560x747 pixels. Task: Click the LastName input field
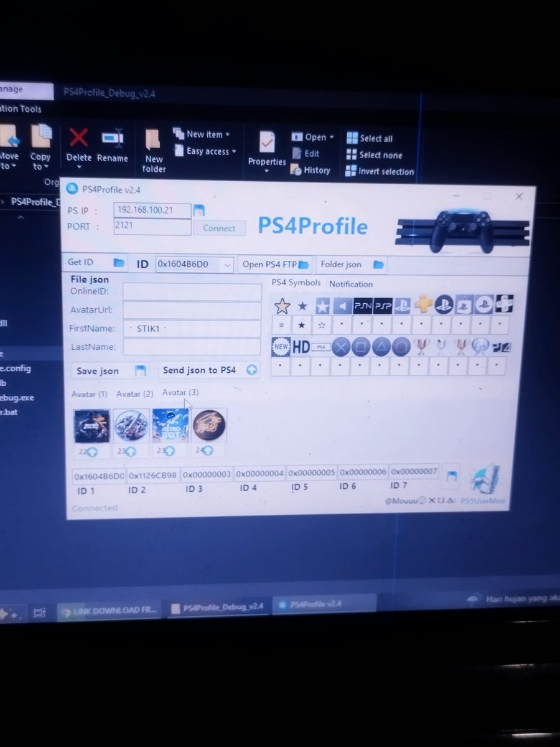pos(192,347)
